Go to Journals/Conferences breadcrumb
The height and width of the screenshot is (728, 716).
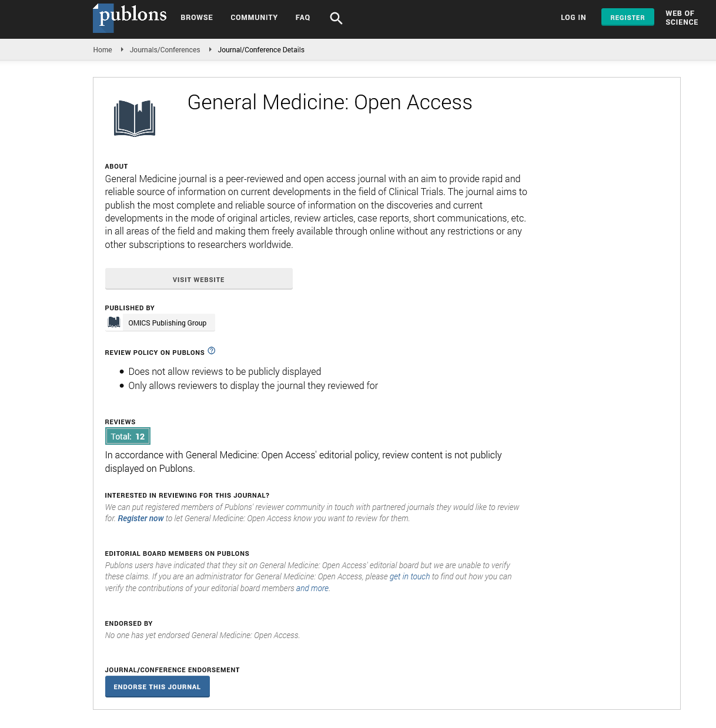coord(165,50)
